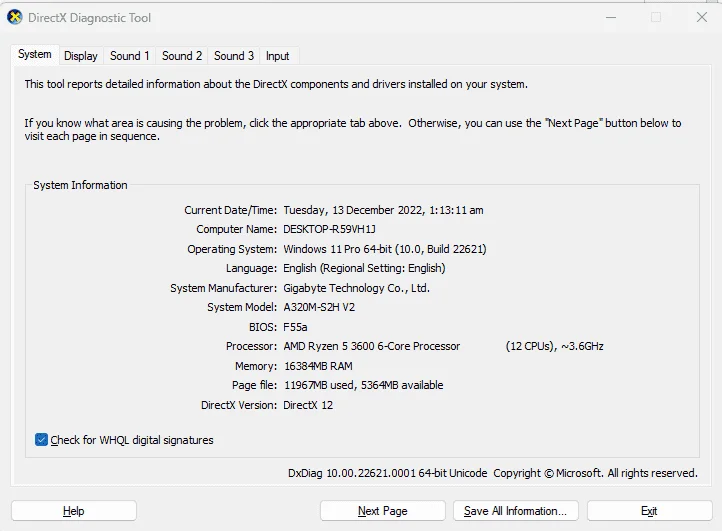The width and height of the screenshot is (722, 531).
Task: Open the Sound 1 tab
Action: [x=129, y=56]
